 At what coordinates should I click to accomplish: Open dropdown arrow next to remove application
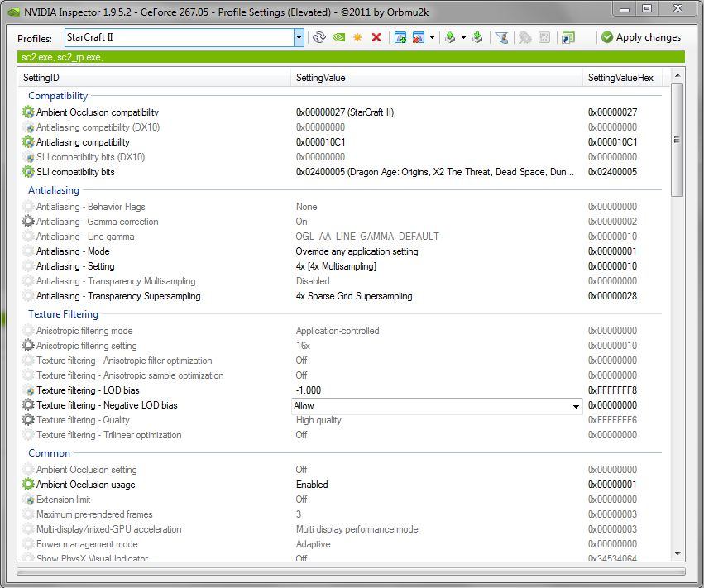(432, 37)
